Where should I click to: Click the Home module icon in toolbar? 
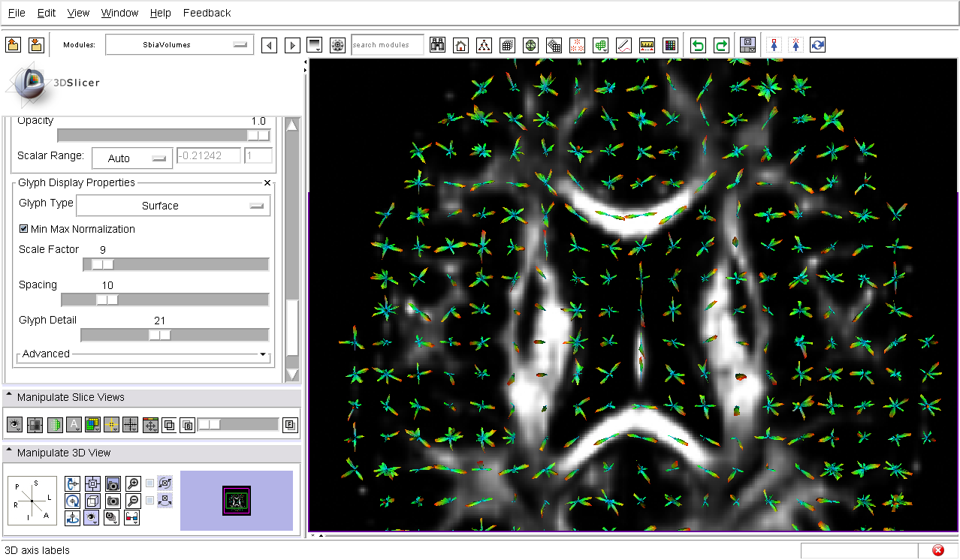coord(460,45)
